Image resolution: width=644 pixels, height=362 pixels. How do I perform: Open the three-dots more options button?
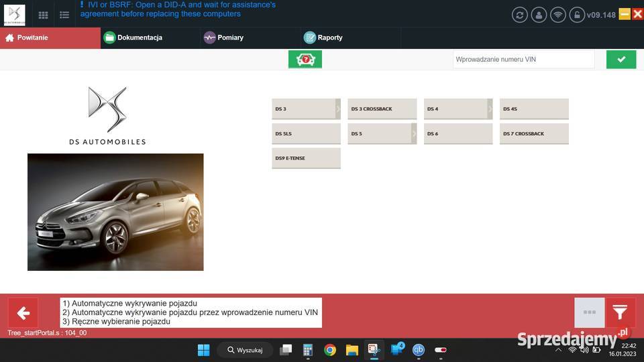coord(590,312)
